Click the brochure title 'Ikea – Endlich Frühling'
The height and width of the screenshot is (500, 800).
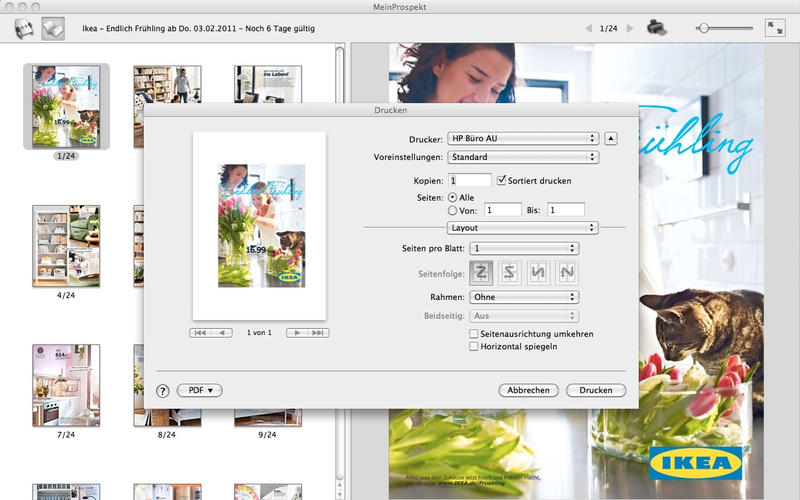point(198,29)
